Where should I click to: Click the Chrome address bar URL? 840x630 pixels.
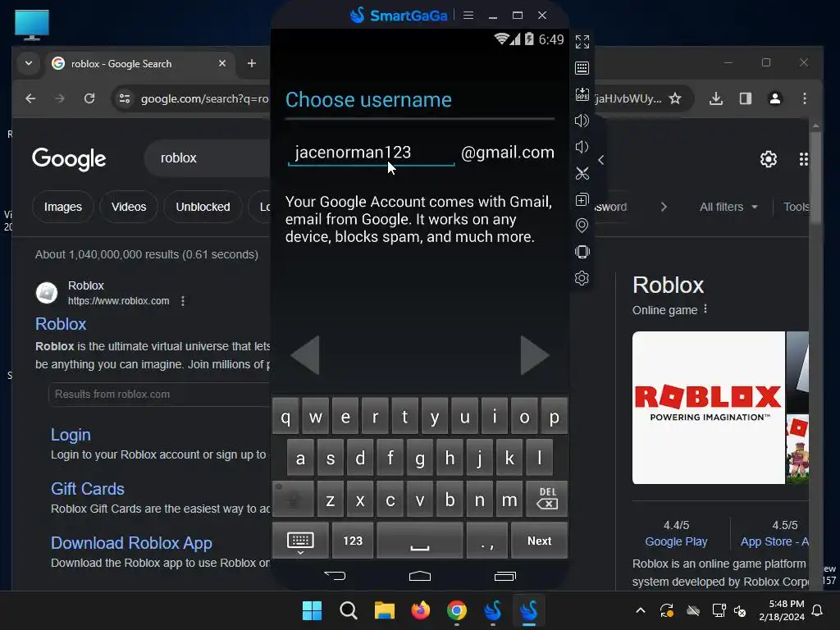point(204,98)
